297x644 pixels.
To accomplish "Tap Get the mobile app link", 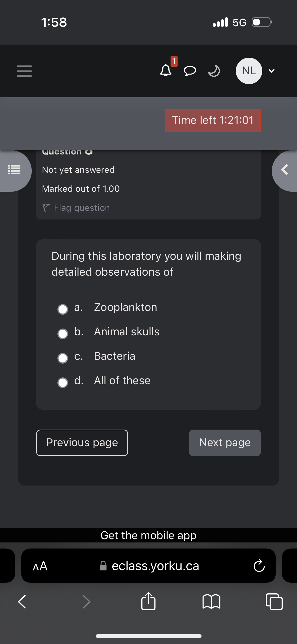I will coord(148,535).
